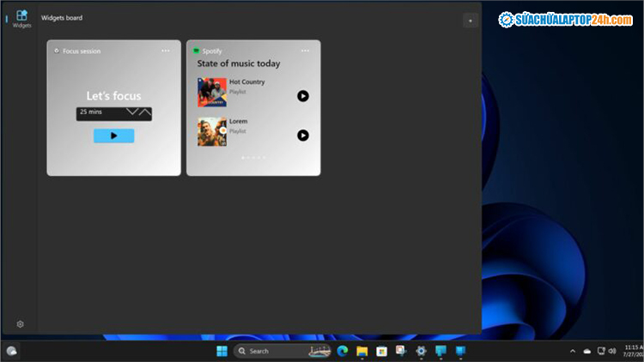Click the Spotify logo icon in widget

(x=197, y=51)
